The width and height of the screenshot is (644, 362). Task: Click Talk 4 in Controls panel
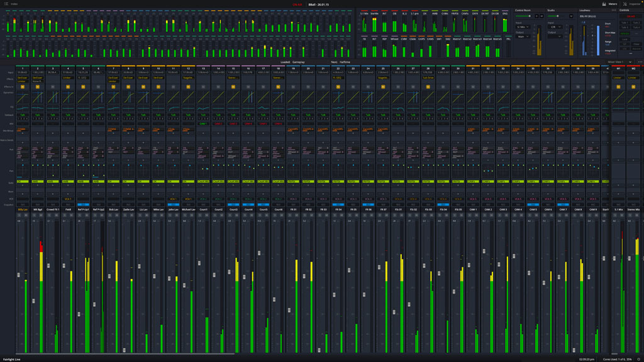(x=636, y=28)
